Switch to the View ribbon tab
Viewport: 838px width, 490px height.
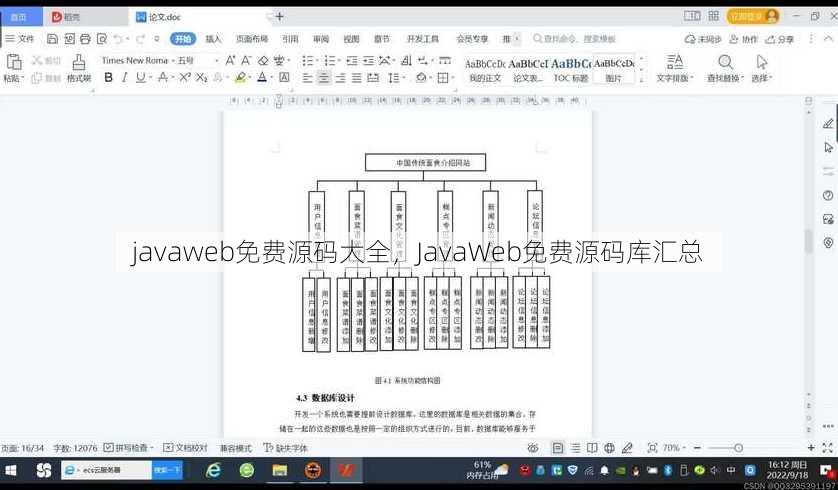[x=351, y=39]
